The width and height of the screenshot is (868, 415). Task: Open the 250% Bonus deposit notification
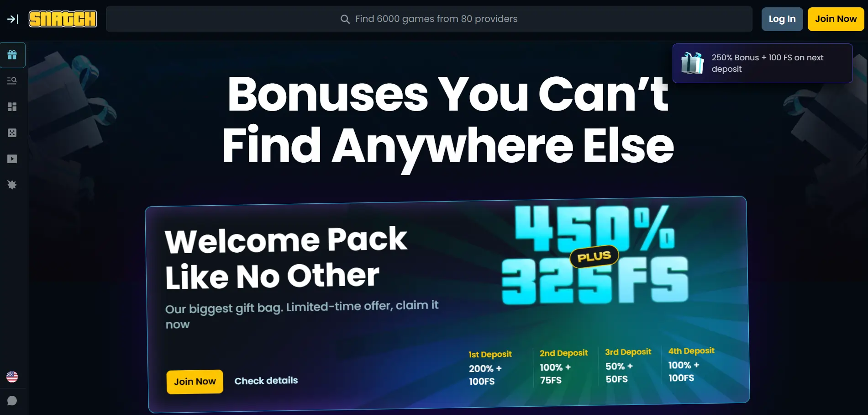[x=763, y=63]
